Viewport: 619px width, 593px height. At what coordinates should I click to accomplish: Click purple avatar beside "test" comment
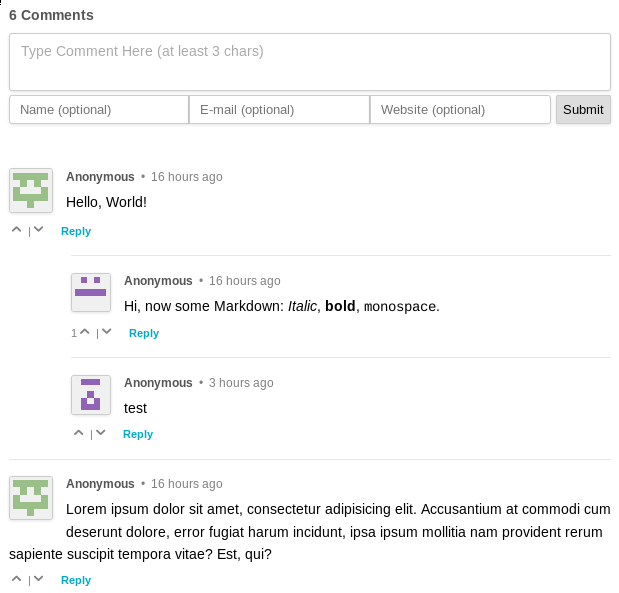pos(91,395)
